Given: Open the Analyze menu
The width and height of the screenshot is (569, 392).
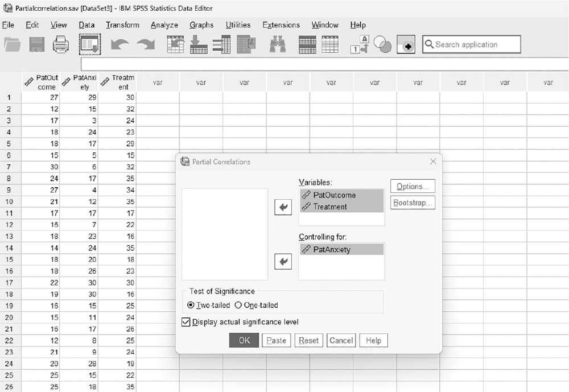Looking at the screenshot, I should point(164,25).
